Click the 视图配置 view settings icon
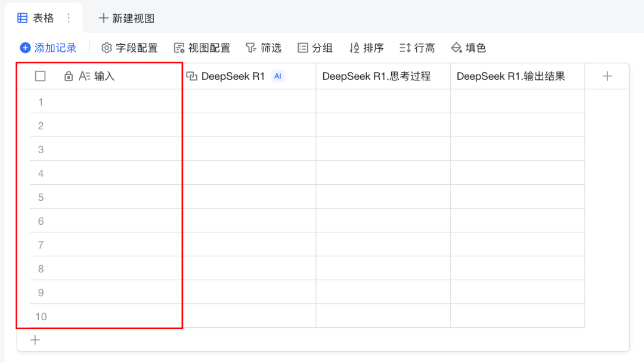 coord(180,48)
